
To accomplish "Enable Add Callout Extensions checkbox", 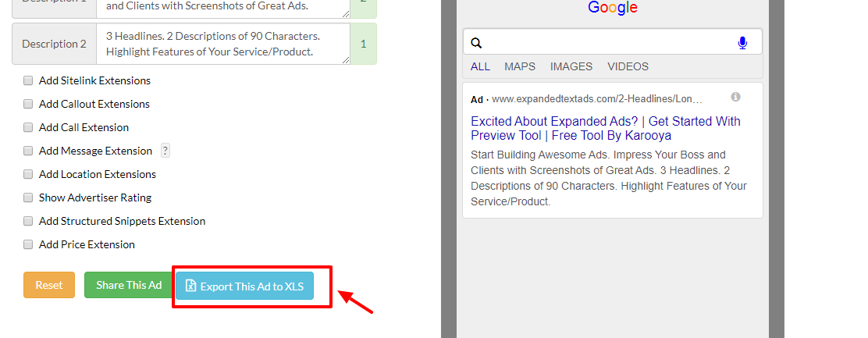I will coord(28,104).
